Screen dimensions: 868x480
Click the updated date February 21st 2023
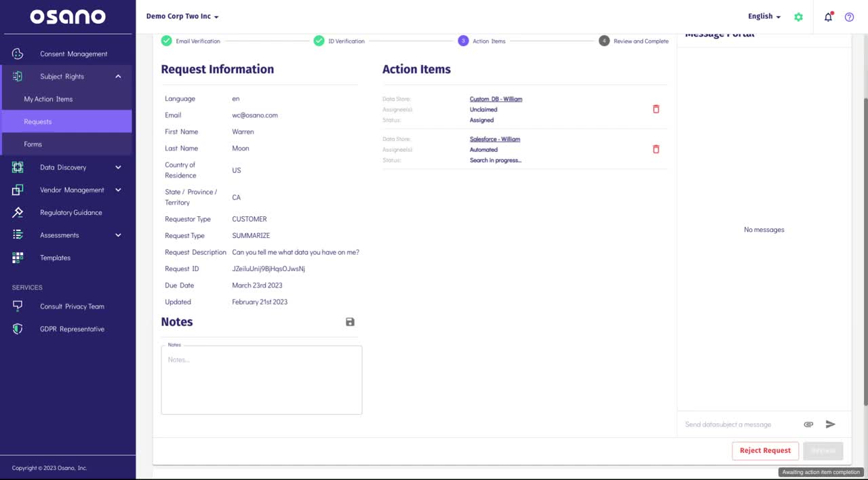pos(260,302)
